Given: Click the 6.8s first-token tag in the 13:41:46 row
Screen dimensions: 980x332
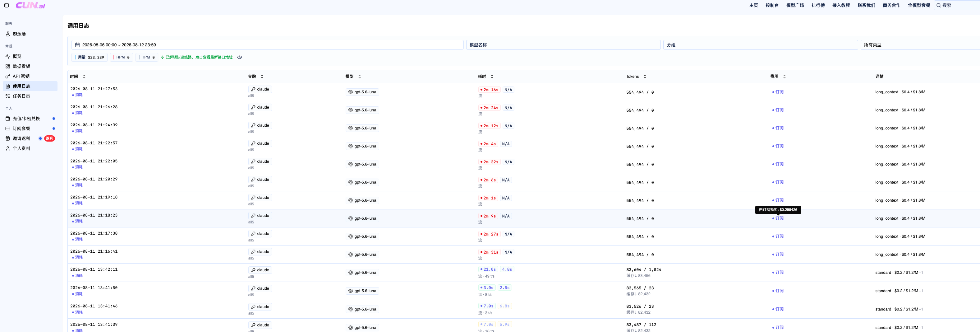Looking at the screenshot, I should pos(504,306).
